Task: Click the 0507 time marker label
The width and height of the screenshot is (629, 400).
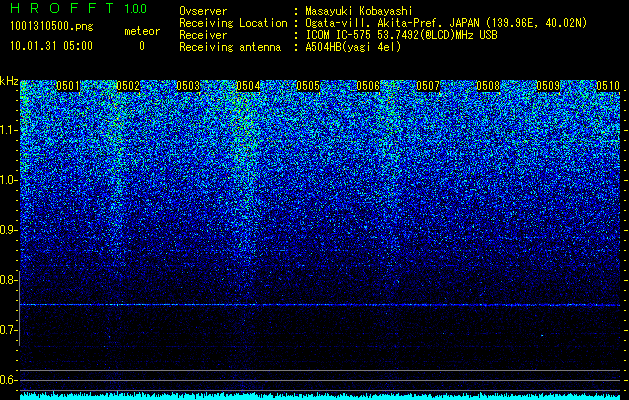Action: 428,86
